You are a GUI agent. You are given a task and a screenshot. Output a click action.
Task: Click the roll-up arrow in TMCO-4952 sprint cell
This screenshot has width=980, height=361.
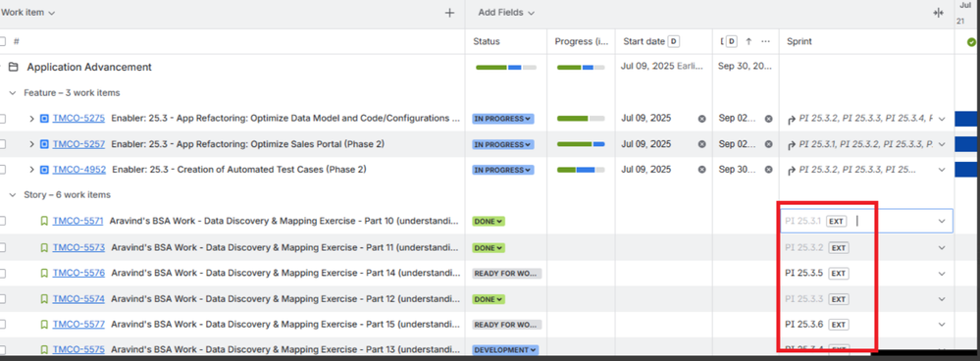792,170
